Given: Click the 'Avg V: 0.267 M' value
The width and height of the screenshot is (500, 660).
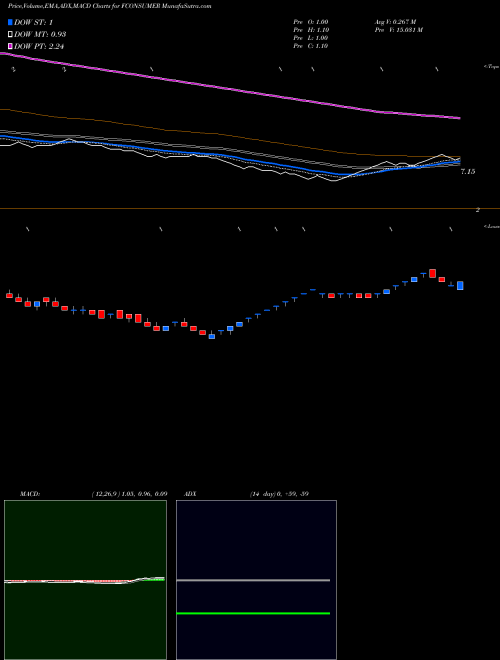Looking at the screenshot, I should tap(395, 22).
